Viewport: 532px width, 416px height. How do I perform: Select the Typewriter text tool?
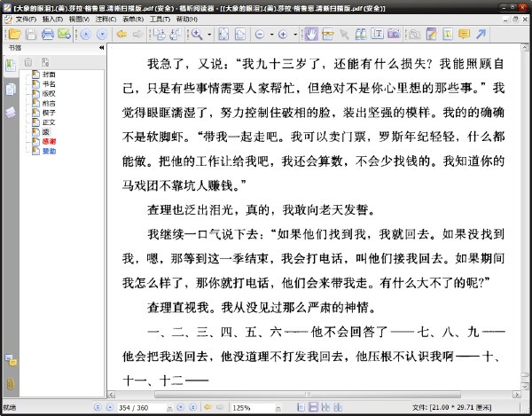click(378, 35)
